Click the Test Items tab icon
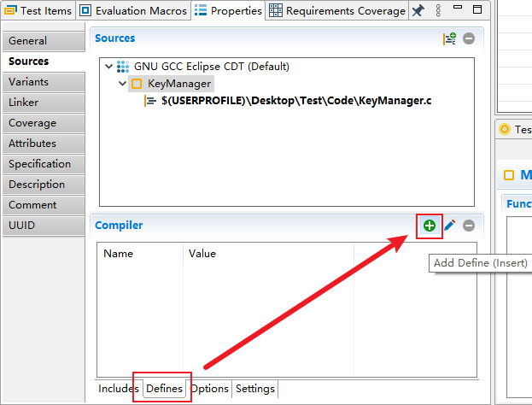The image size is (532, 405). pyautogui.click(x=10, y=10)
